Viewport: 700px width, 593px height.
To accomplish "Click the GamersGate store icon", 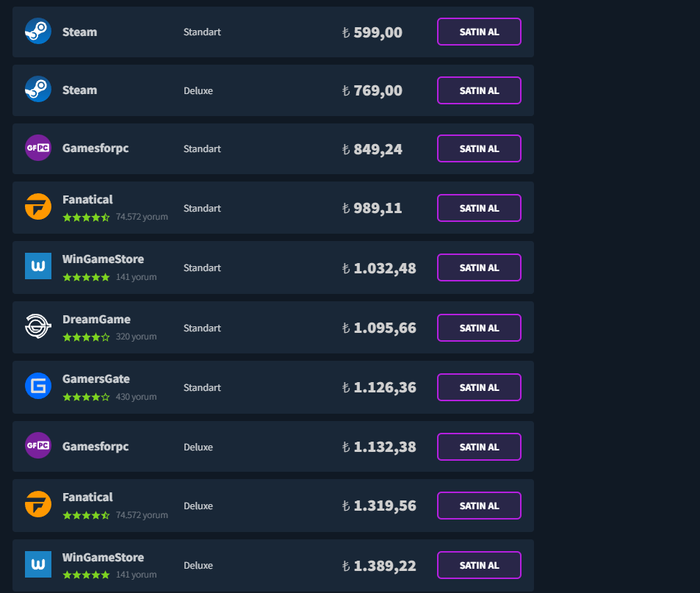I will [38, 387].
